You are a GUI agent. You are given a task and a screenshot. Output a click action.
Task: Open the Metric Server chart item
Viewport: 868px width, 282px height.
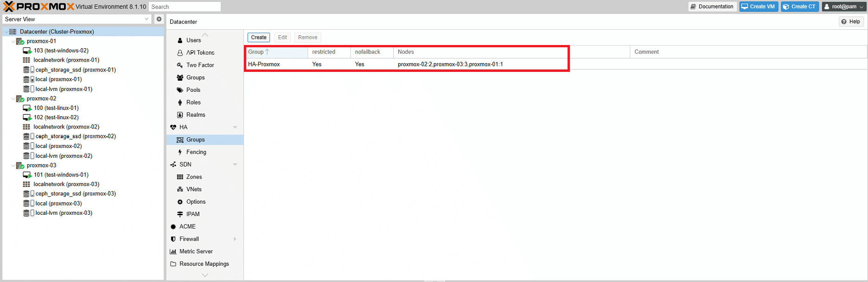196,251
